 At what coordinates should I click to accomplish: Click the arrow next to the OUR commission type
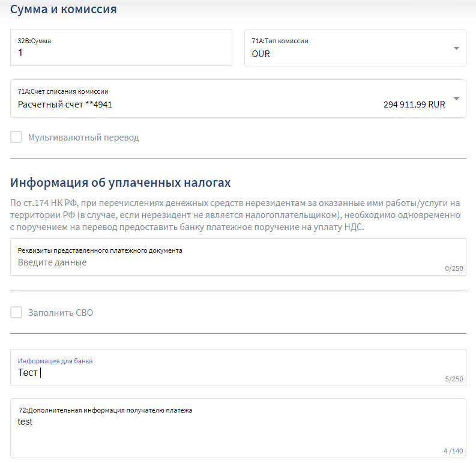[x=456, y=48]
